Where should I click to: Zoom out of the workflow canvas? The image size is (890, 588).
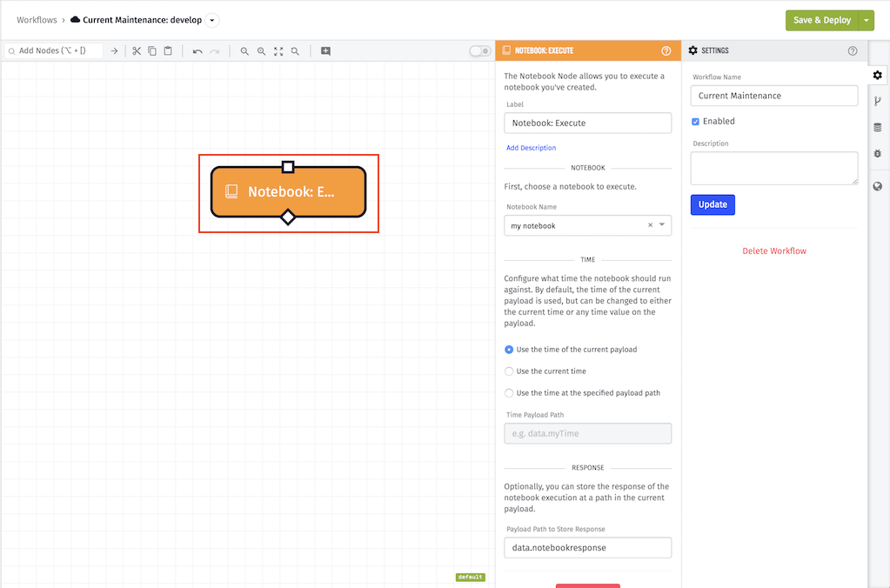coord(244,51)
